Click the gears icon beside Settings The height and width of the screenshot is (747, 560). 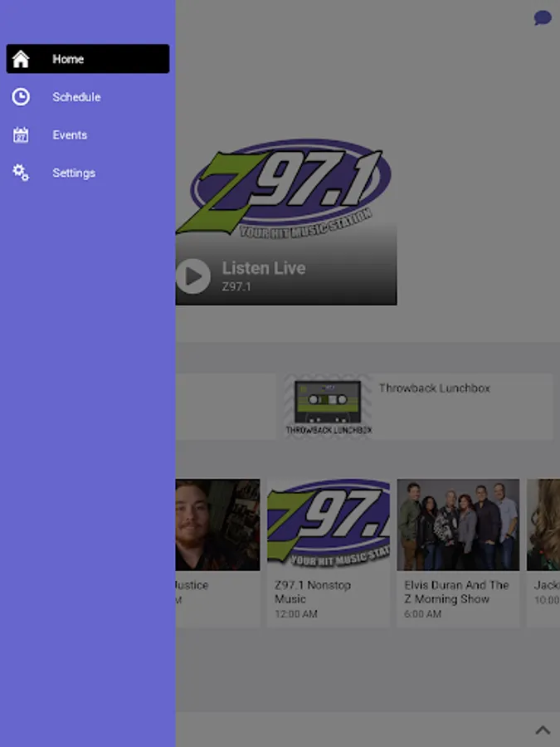click(21, 173)
